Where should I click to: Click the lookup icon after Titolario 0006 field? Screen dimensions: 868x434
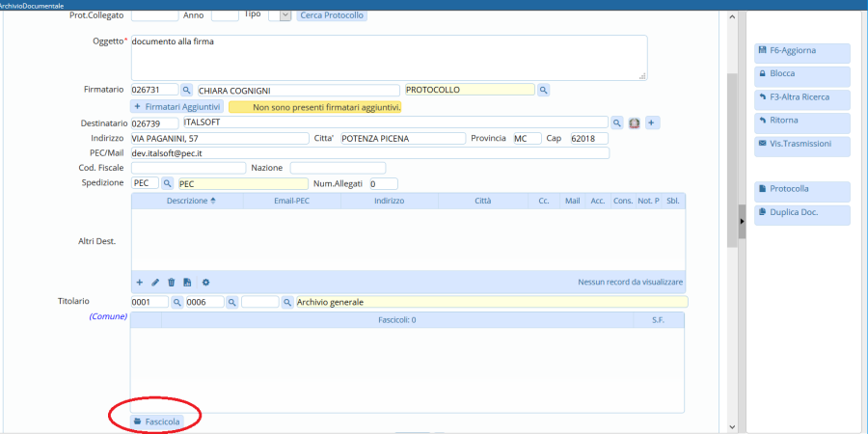tap(231, 302)
